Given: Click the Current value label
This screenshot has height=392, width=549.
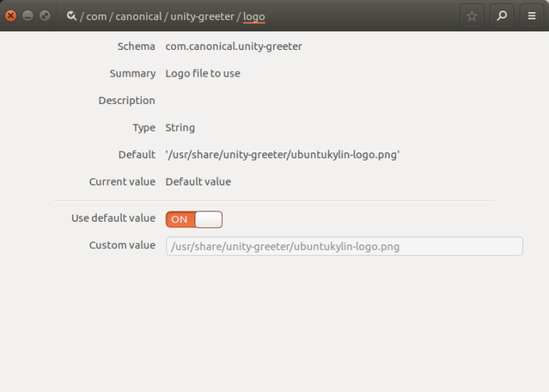Looking at the screenshot, I should click(122, 181).
